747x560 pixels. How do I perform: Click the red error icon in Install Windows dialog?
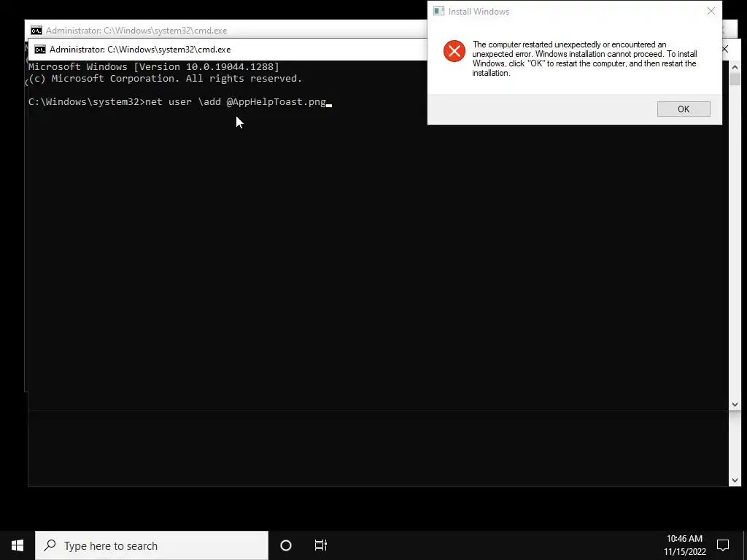[x=454, y=51]
